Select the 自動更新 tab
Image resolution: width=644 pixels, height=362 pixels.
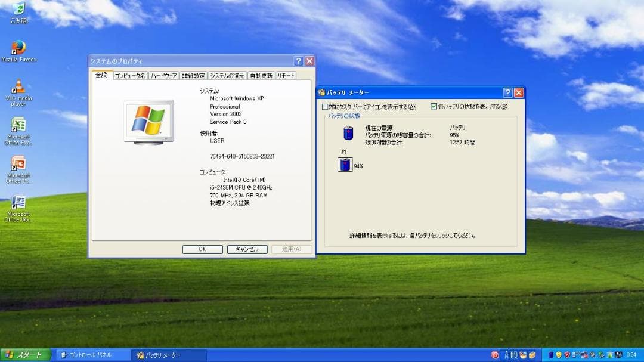tap(259, 76)
